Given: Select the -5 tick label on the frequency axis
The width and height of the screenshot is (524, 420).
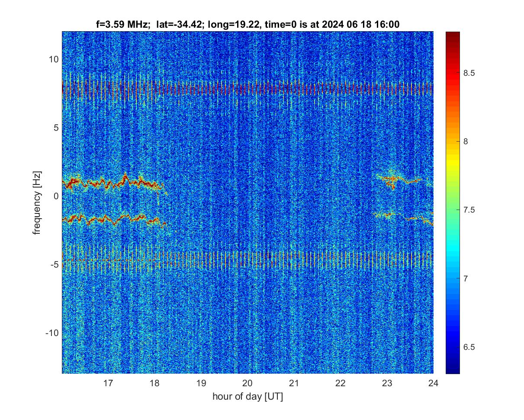Looking at the screenshot, I should point(53,265).
